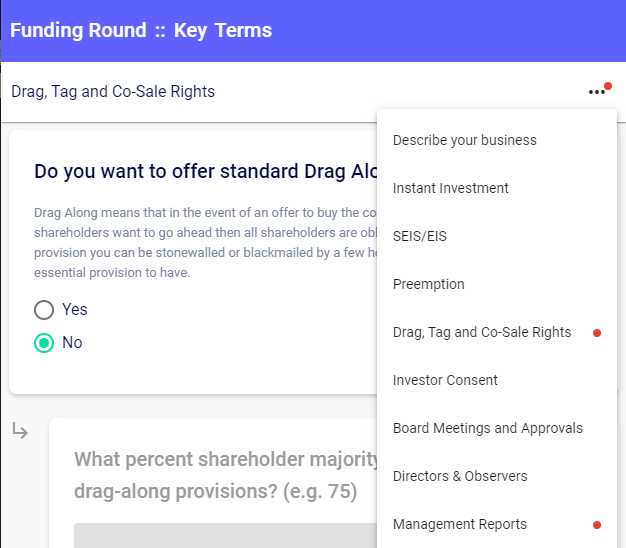Open Describe your business from menu
Image resolution: width=626 pixels, height=548 pixels.
point(465,140)
